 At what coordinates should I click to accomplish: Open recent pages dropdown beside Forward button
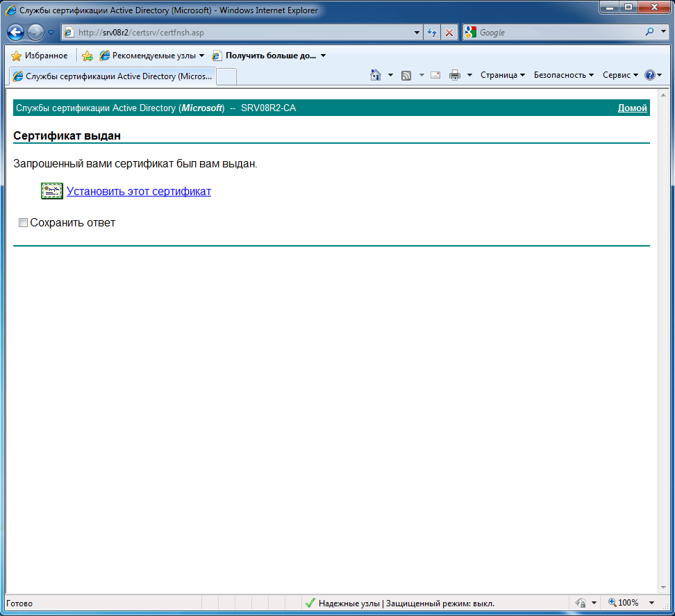[x=51, y=32]
